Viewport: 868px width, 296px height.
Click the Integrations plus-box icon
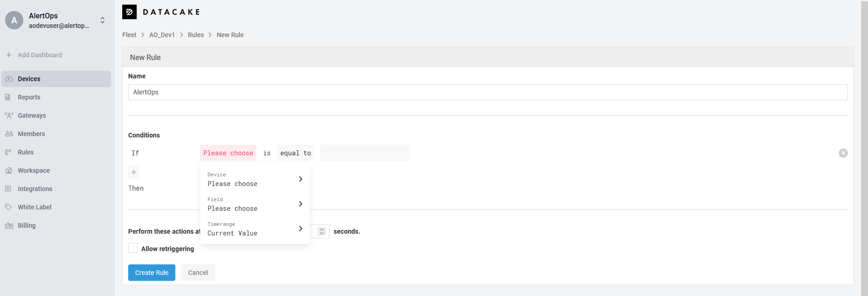tap(8, 189)
